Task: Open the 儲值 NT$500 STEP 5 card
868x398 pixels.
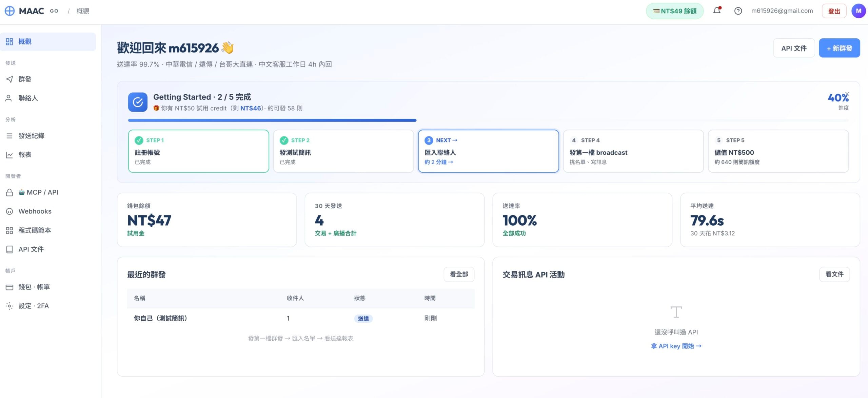Action: click(778, 151)
